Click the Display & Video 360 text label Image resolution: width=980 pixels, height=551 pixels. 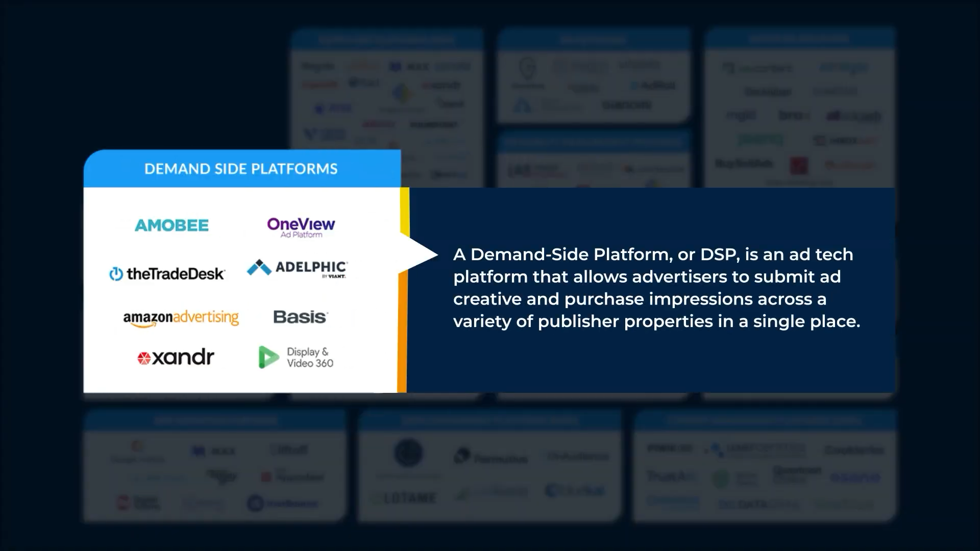click(310, 358)
